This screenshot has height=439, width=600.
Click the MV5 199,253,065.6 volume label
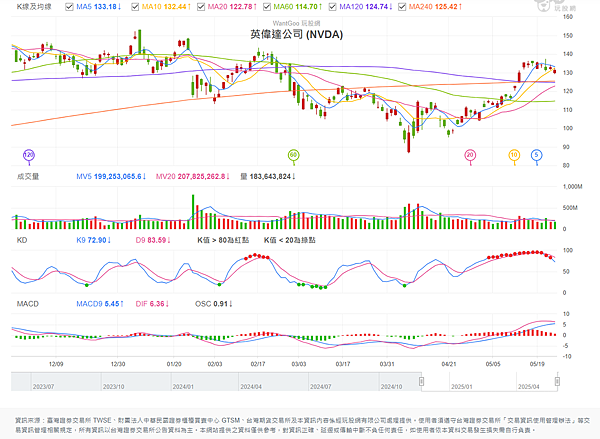pyautogui.click(x=111, y=176)
